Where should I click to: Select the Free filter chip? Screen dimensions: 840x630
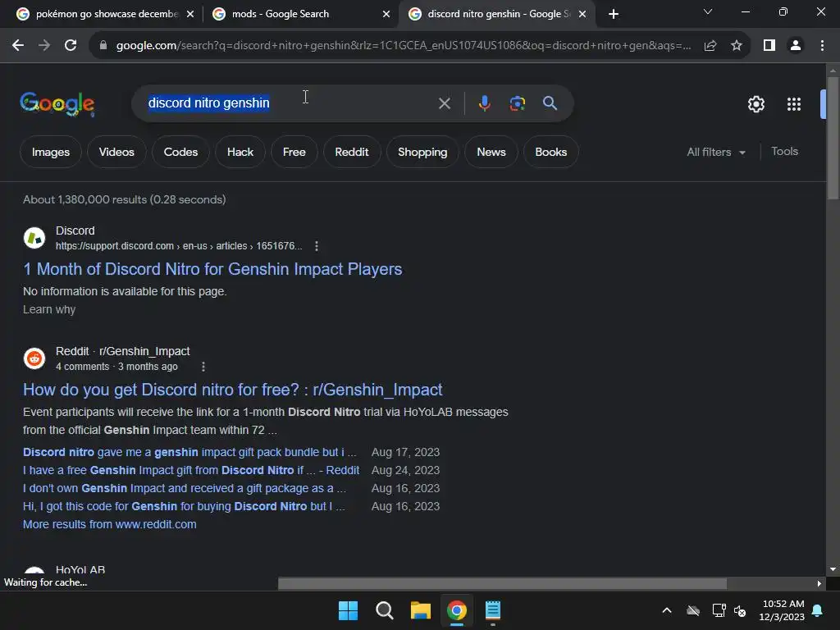[x=294, y=152]
